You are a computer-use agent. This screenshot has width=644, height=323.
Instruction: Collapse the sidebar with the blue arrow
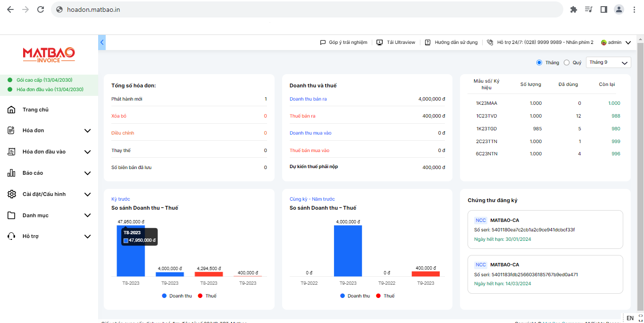102,42
